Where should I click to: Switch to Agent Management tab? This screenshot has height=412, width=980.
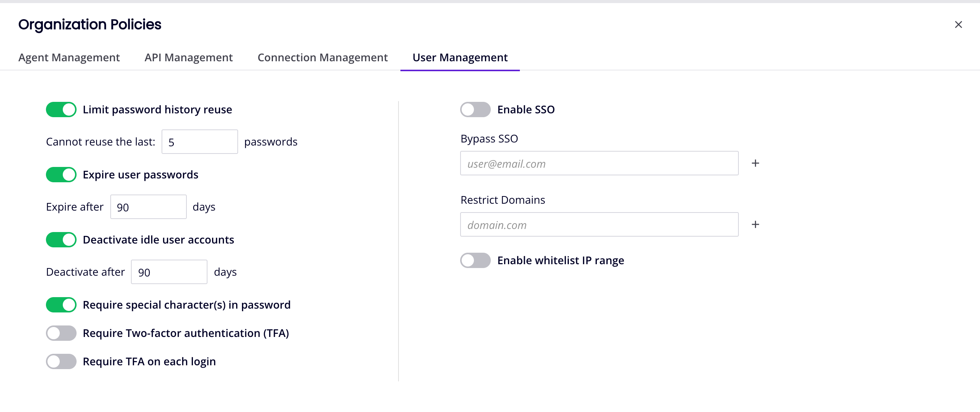[x=69, y=57]
